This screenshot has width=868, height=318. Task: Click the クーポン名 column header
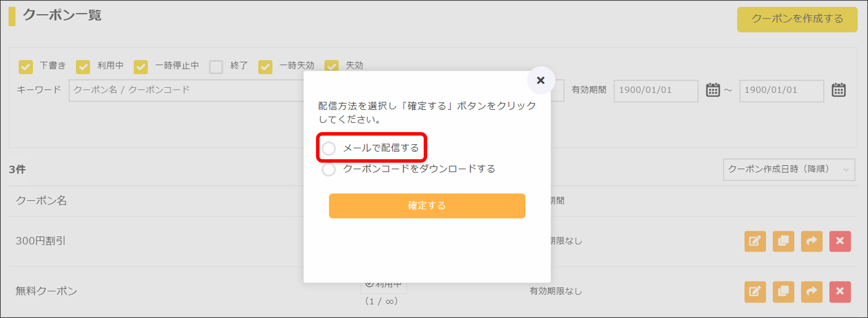pyautogui.click(x=41, y=201)
